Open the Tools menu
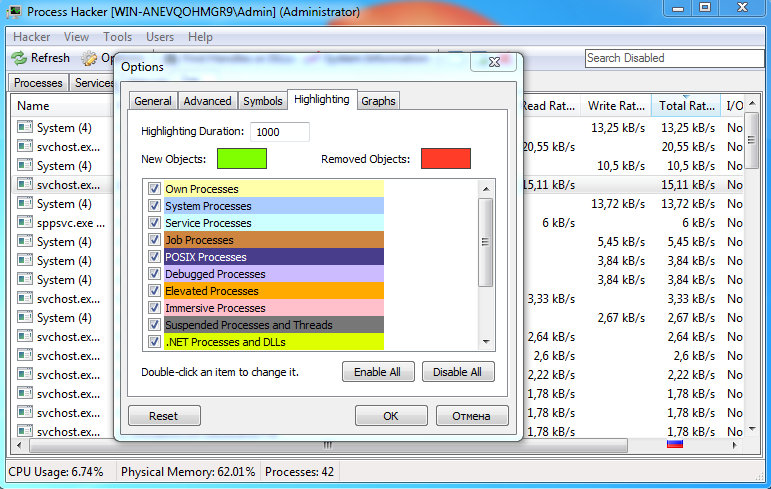Screen dimensions: 771x489 point(118,37)
